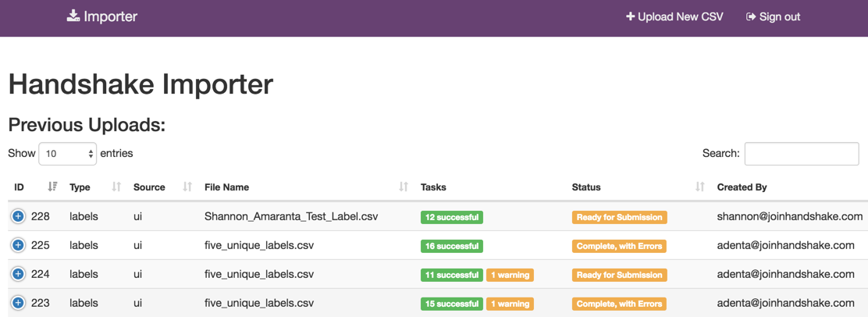This screenshot has width=868, height=317.
Task: Click the 15 successful badge
Action: 452,304
